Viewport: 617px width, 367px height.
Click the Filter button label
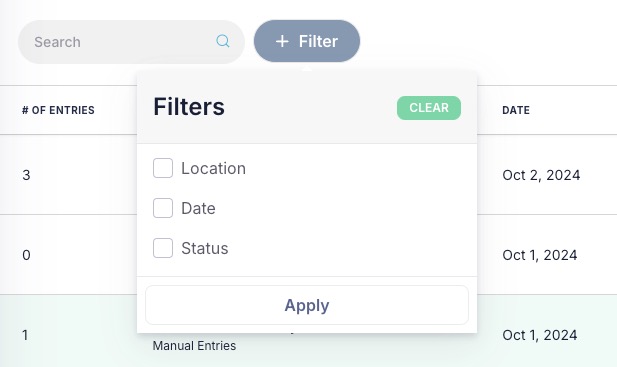click(x=318, y=41)
